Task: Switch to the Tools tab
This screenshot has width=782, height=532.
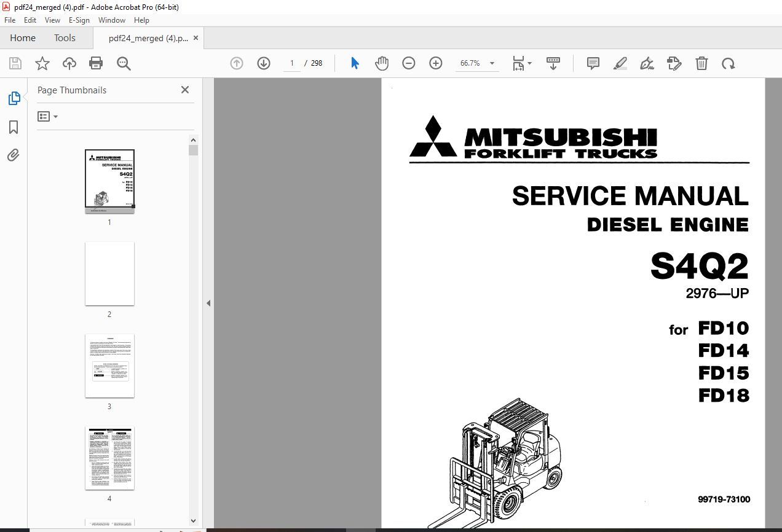Action: (x=65, y=38)
